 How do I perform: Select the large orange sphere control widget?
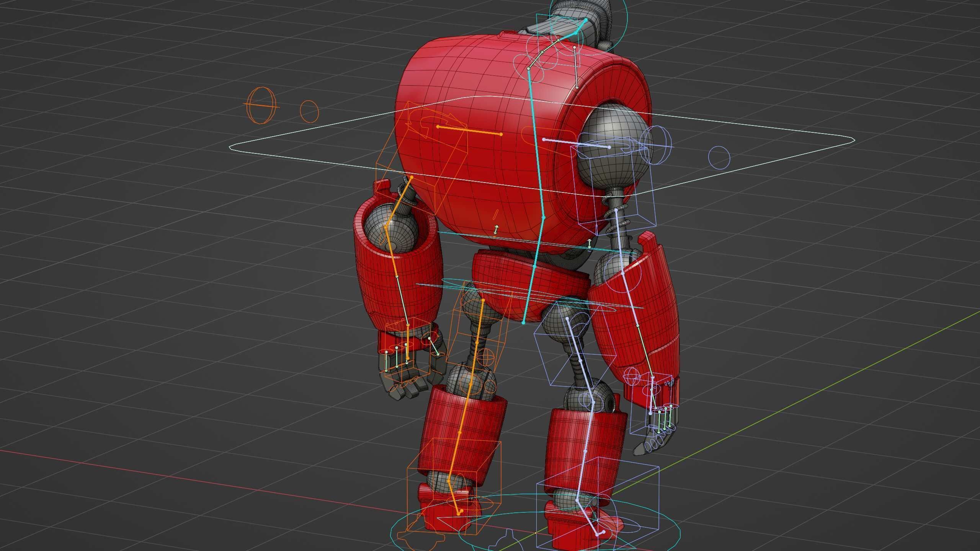261,106
